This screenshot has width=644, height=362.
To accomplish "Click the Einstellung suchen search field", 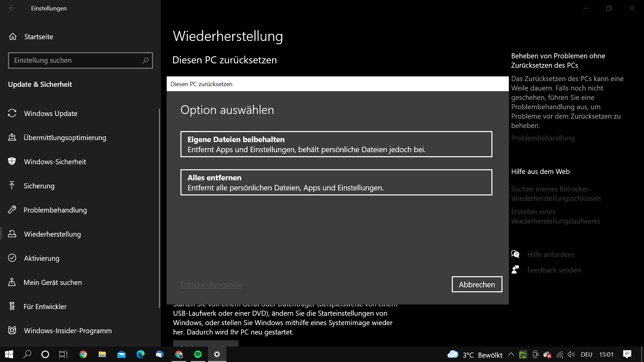I will [80, 60].
